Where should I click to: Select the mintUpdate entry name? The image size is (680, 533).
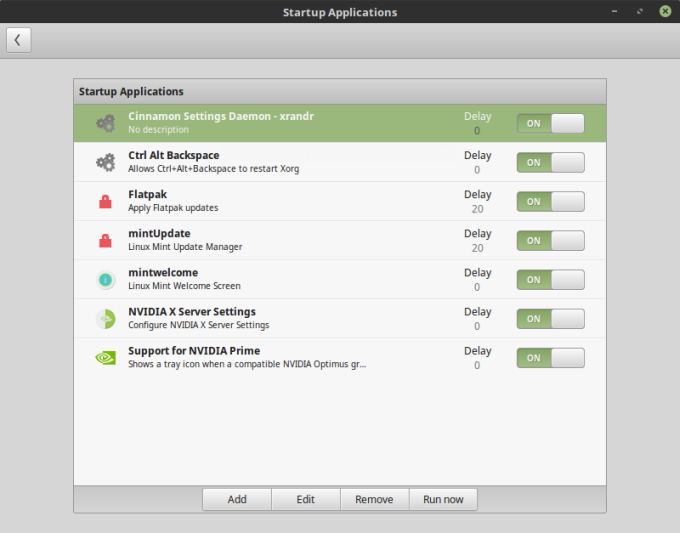159,233
